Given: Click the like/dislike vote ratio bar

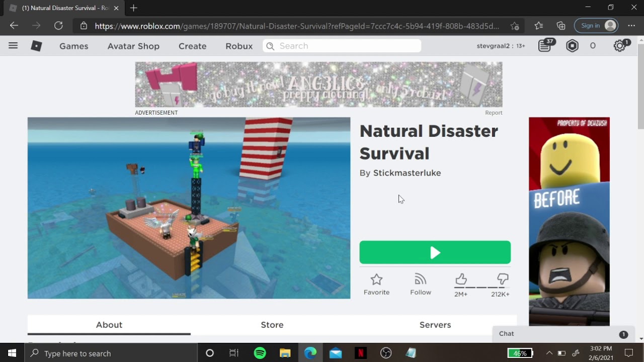Looking at the screenshot, I should click(482, 288).
